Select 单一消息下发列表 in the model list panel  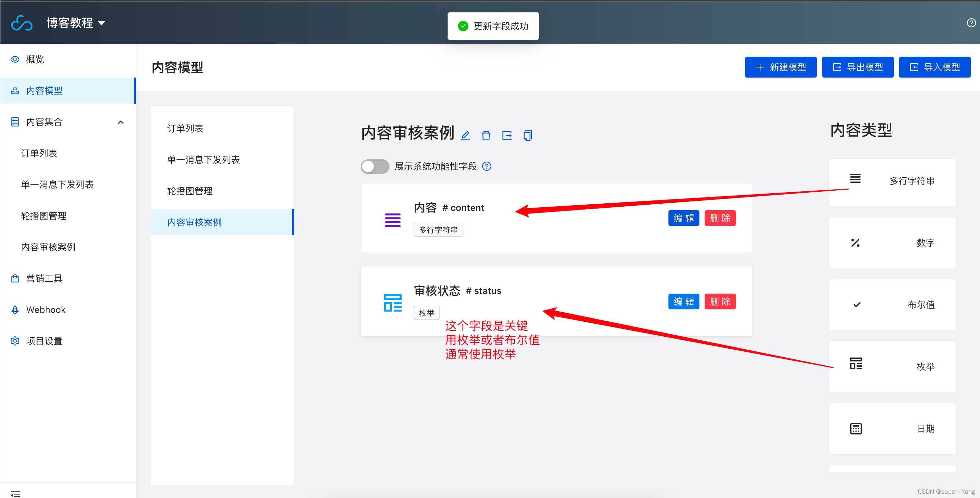pos(222,160)
